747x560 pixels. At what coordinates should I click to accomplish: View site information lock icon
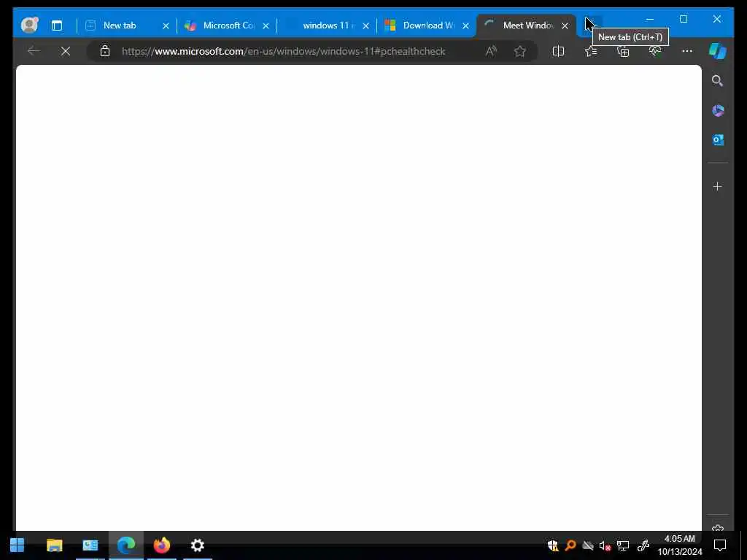pyautogui.click(x=105, y=51)
